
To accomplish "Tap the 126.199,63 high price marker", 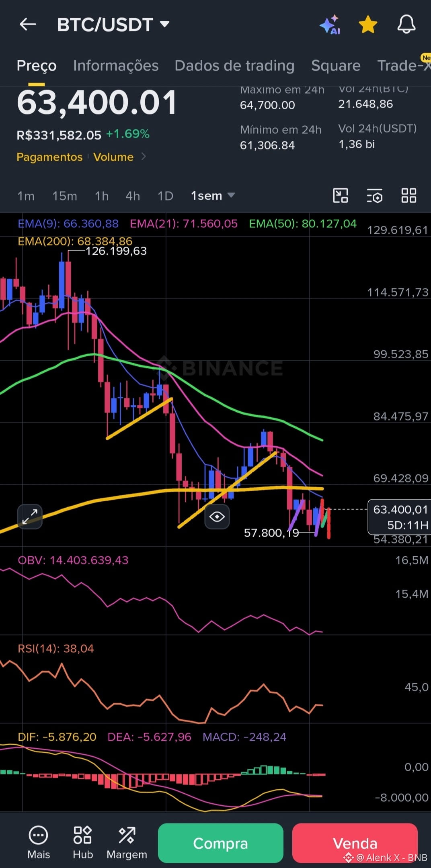I will point(116,251).
